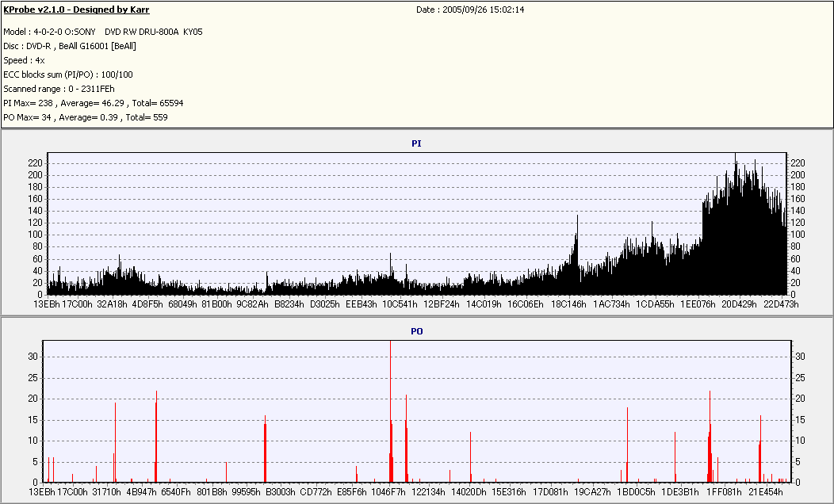Click PO axis label '122134h'
Image resolution: width=834 pixels, height=504 pixels.
click(428, 492)
